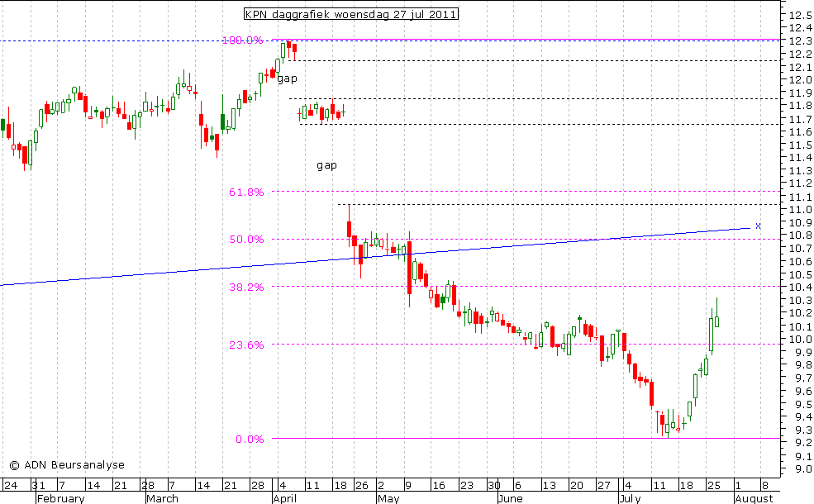This screenshot has height=504, width=814.
Task: Click the date label 30 on the time axis
Action: [x=493, y=486]
